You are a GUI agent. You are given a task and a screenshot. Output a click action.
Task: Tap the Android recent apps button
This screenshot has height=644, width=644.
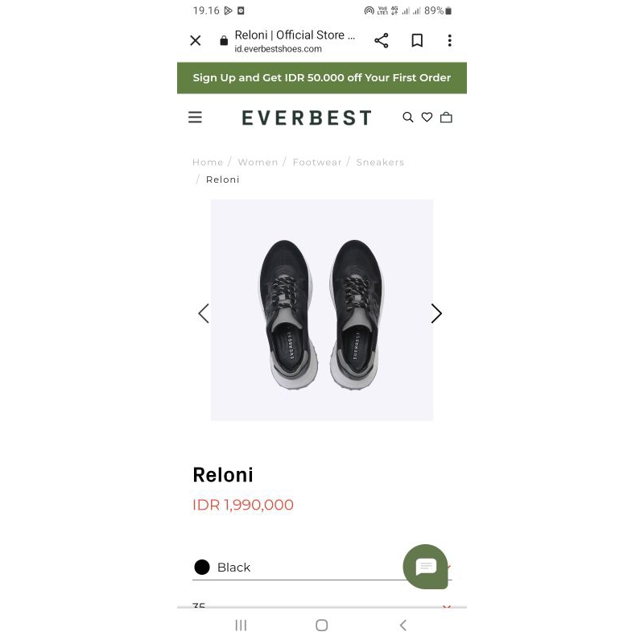241,625
